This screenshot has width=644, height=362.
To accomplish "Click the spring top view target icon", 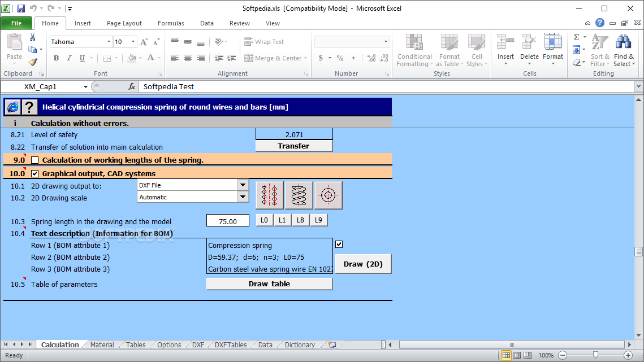I will (x=328, y=195).
